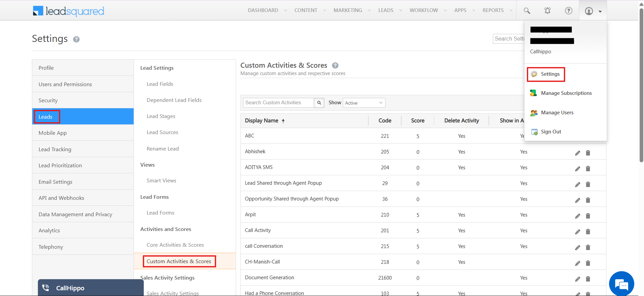Delete the CH-Manish-Call activity
Image resolution: width=644 pixels, height=296 pixels.
[x=588, y=263]
